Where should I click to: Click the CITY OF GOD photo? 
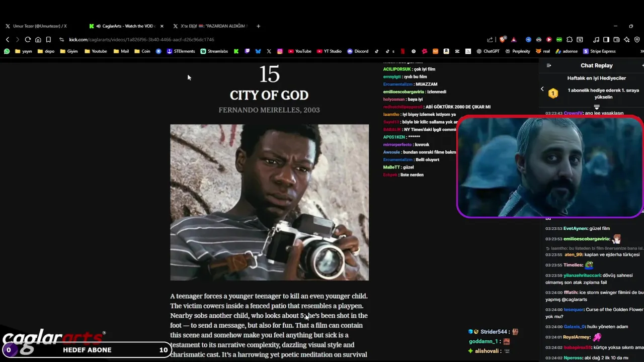(x=269, y=202)
